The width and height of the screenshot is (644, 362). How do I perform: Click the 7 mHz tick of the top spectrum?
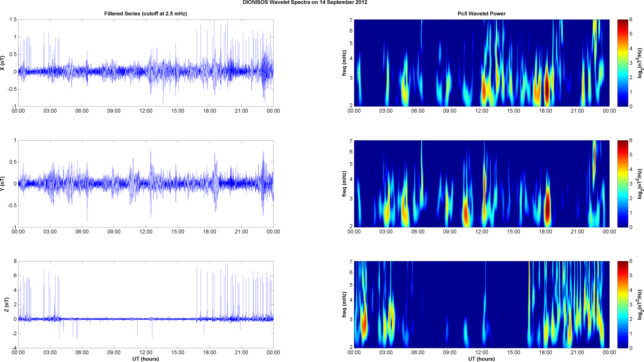pos(351,20)
